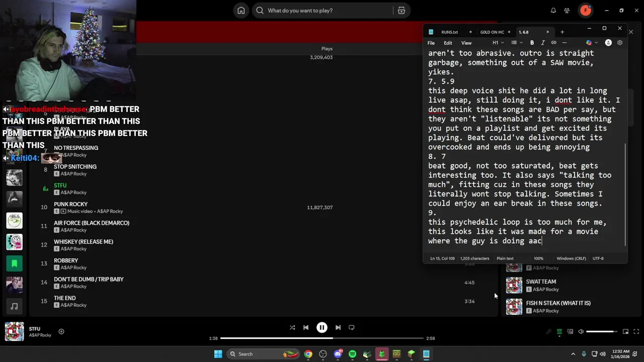Open Spotify user profile avatar
The height and width of the screenshot is (362, 644).
pyautogui.click(x=585, y=10)
